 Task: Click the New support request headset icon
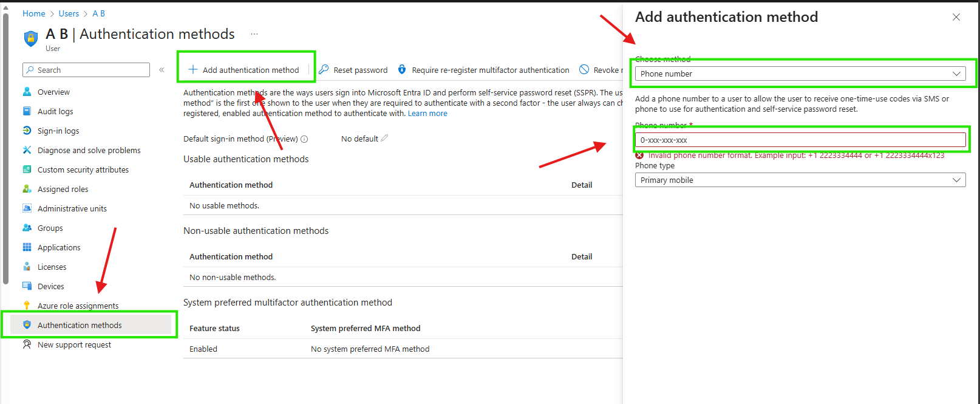tap(27, 344)
